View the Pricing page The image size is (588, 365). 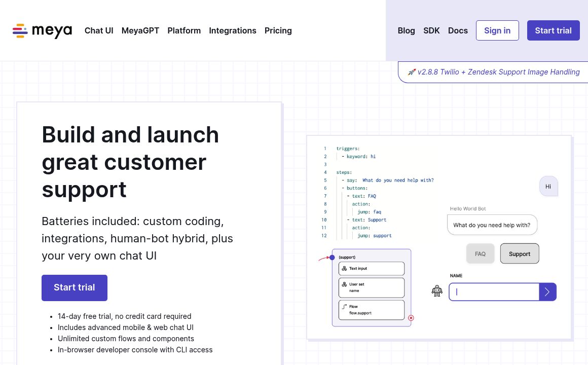[x=278, y=30]
